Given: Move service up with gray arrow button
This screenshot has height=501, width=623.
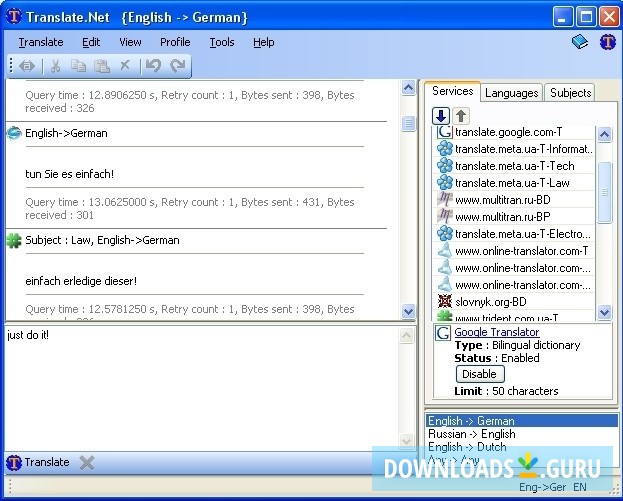Looking at the screenshot, I should coord(461,116).
